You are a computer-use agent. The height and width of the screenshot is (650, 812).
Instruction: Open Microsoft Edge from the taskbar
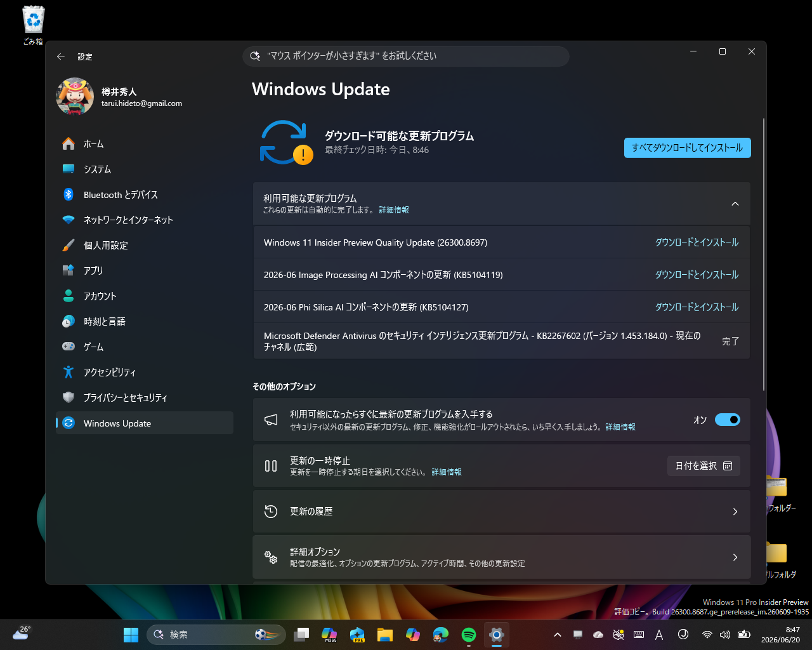click(x=441, y=635)
